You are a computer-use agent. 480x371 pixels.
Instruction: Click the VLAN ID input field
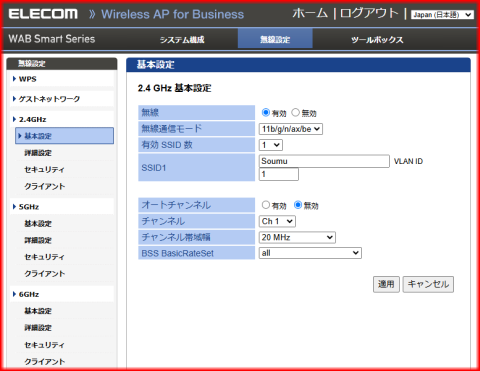pyautogui.click(x=279, y=174)
